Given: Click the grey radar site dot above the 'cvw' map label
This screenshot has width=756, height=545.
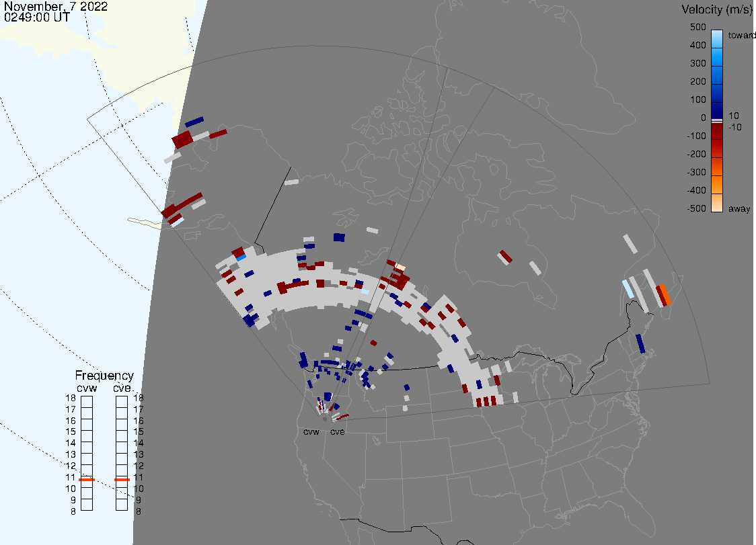Looking at the screenshot, I should pos(325,419).
